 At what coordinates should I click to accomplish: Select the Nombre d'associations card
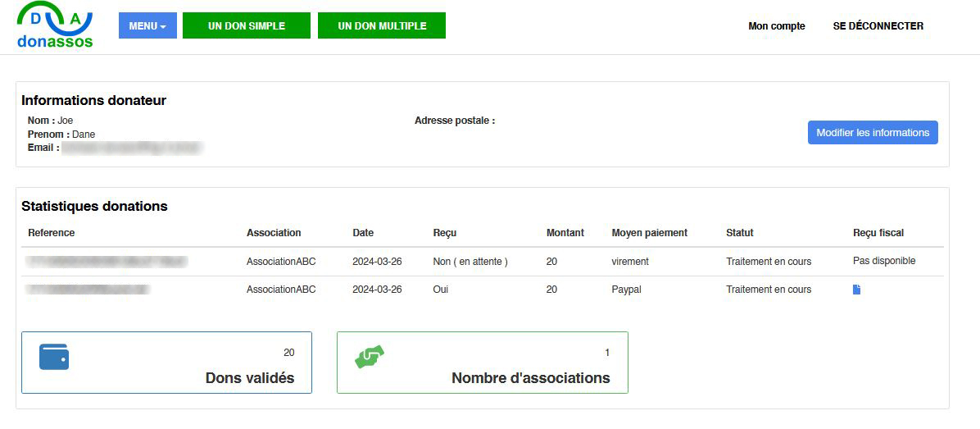coord(482,363)
